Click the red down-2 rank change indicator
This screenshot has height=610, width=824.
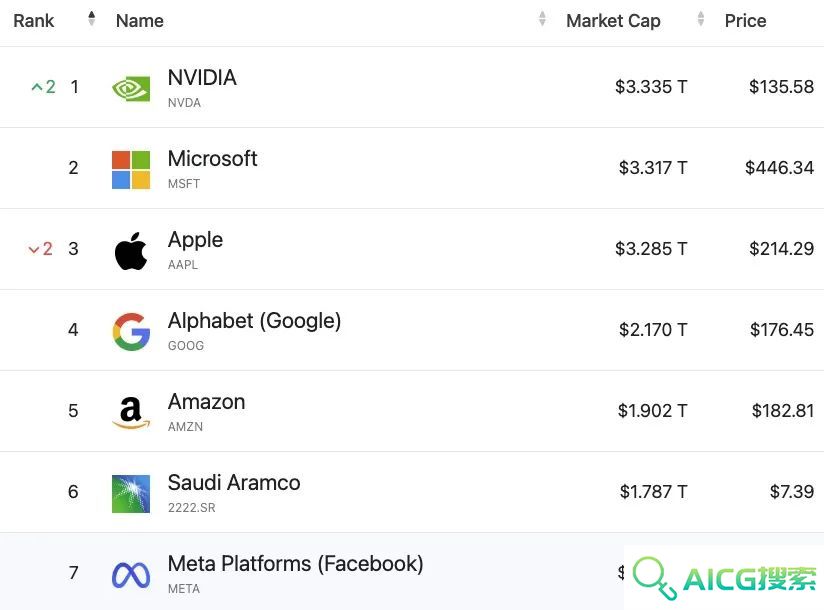pos(40,249)
